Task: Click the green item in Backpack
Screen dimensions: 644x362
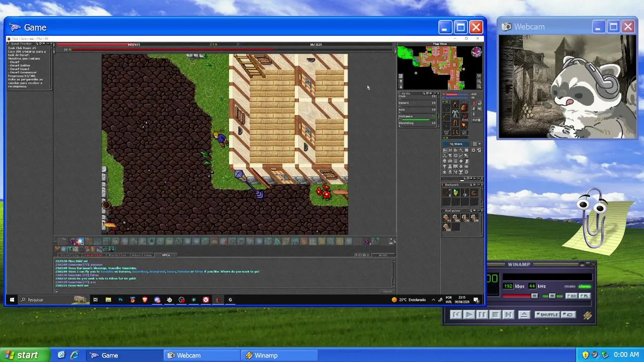Action: (455, 193)
